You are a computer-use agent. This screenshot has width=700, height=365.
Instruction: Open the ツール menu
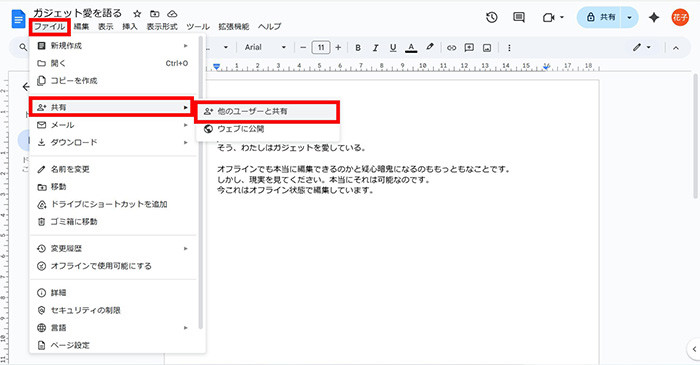[198, 27]
